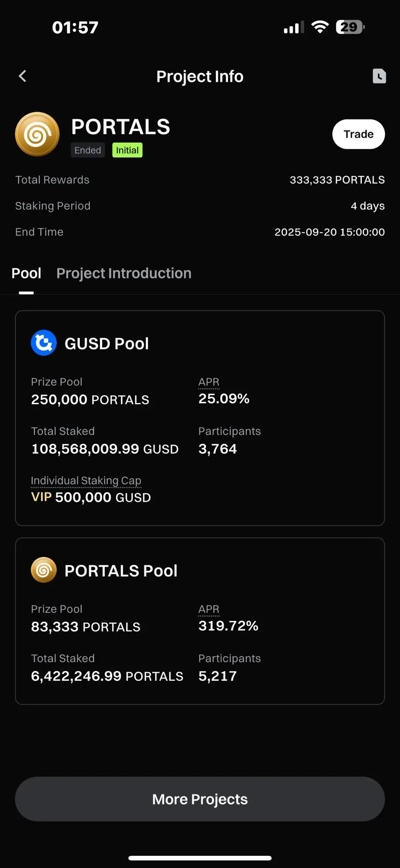The image size is (400, 868).
Task: Show APR info in GUSD Pool
Action: point(209,382)
